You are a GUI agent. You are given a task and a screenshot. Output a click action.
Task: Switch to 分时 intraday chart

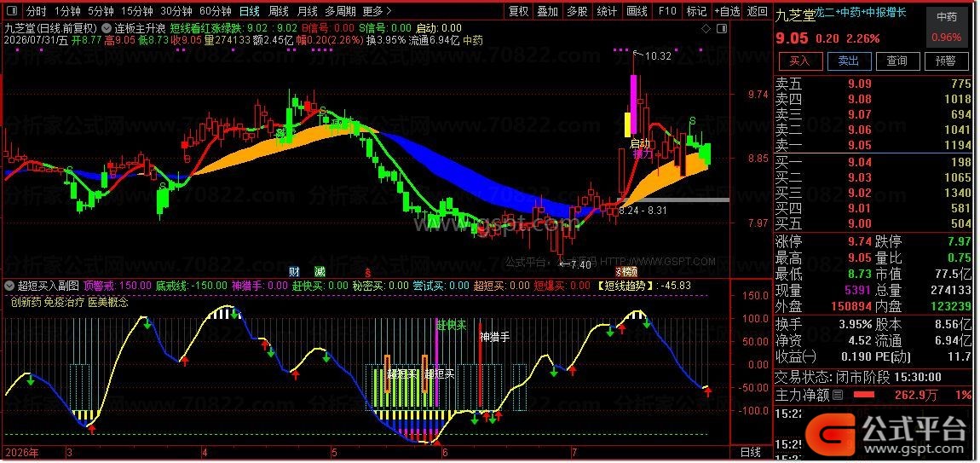coord(37,11)
